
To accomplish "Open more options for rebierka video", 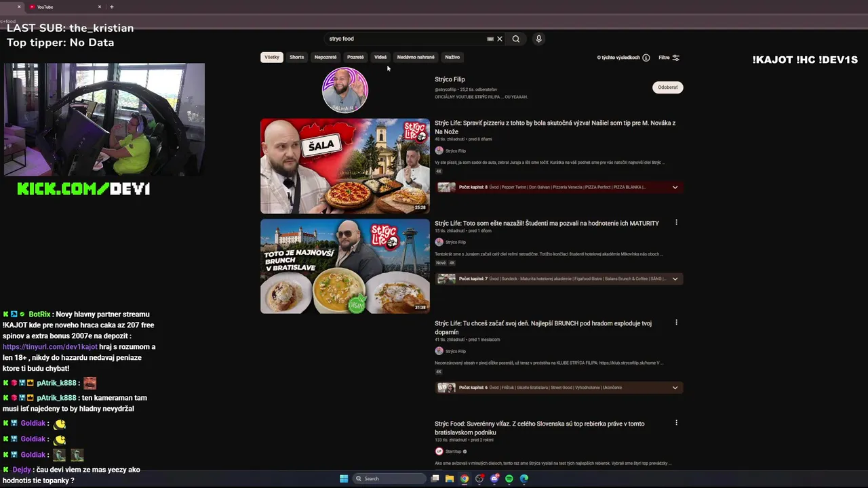I will 676,423.
